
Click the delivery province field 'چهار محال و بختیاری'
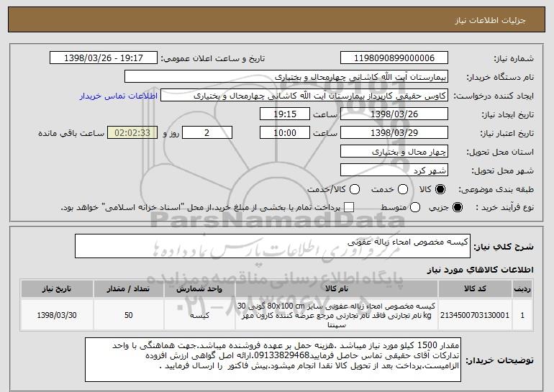pyautogui.click(x=394, y=152)
